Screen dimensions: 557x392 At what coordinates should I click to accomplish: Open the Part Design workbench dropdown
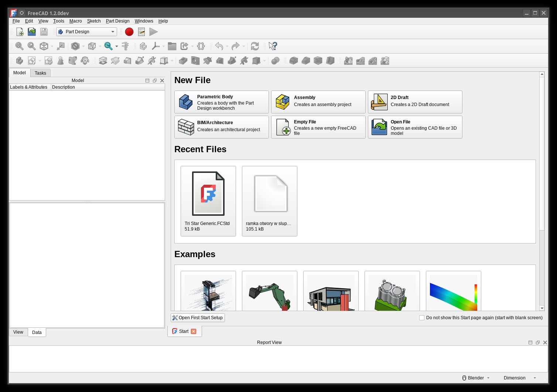click(x=86, y=32)
